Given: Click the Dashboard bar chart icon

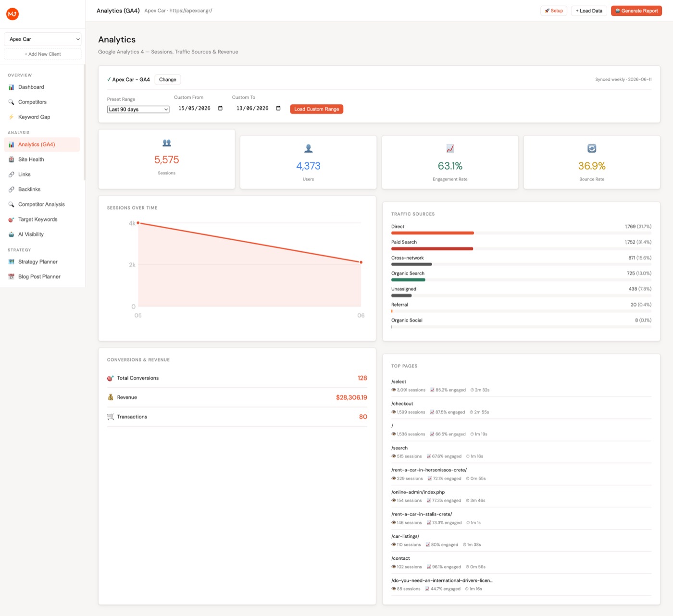Looking at the screenshot, I should (x=11, y=87).
